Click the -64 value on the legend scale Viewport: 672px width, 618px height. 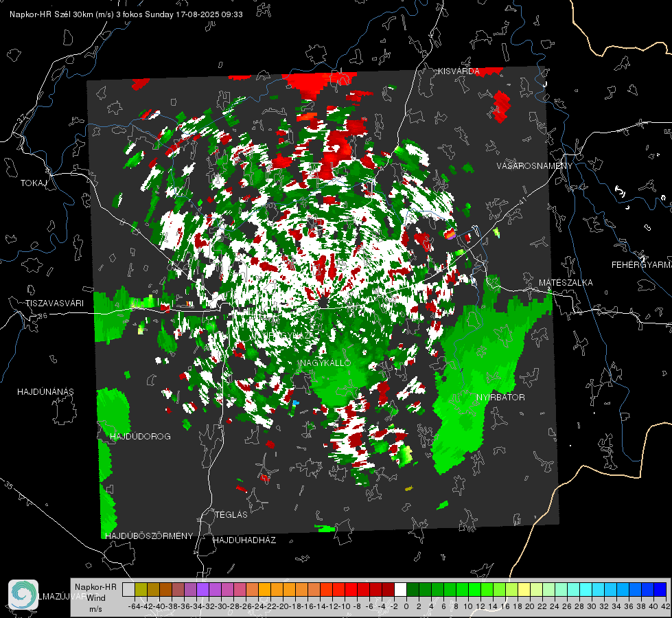[x=134, y=606]
